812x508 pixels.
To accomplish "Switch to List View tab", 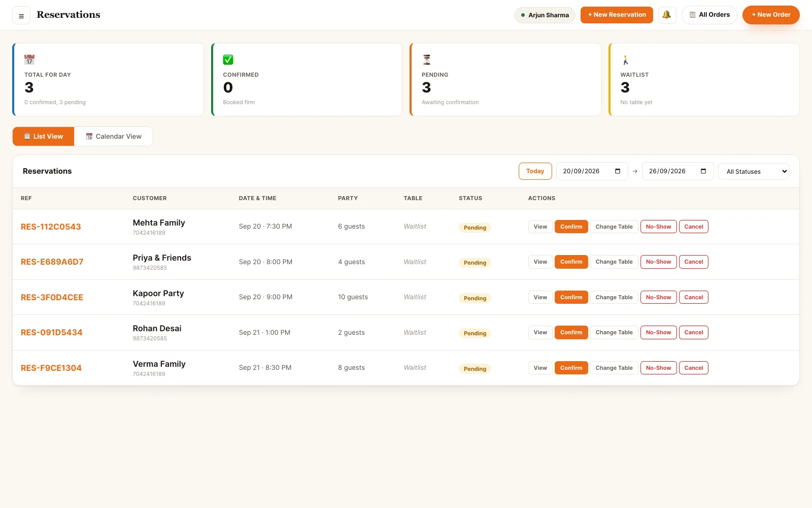I will coord(44,136).
